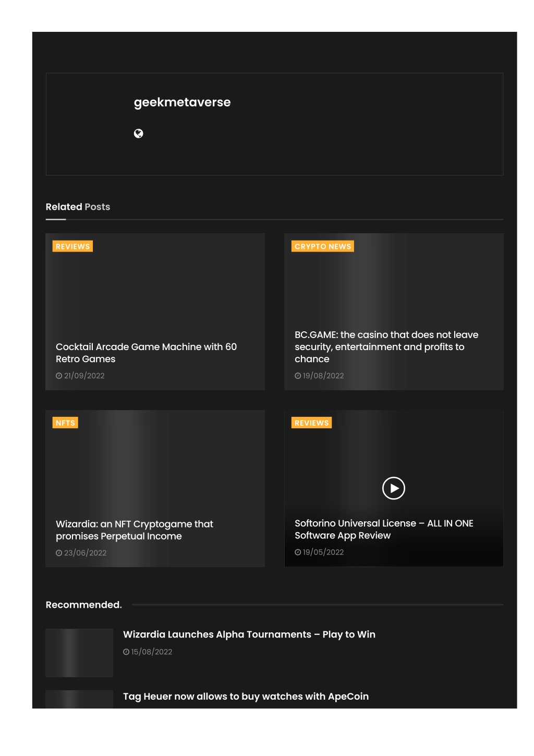Viewport: 534px width, 756px height.
Task: Click clock icon beside 23/06/2022 date
Action: [59, 553]
